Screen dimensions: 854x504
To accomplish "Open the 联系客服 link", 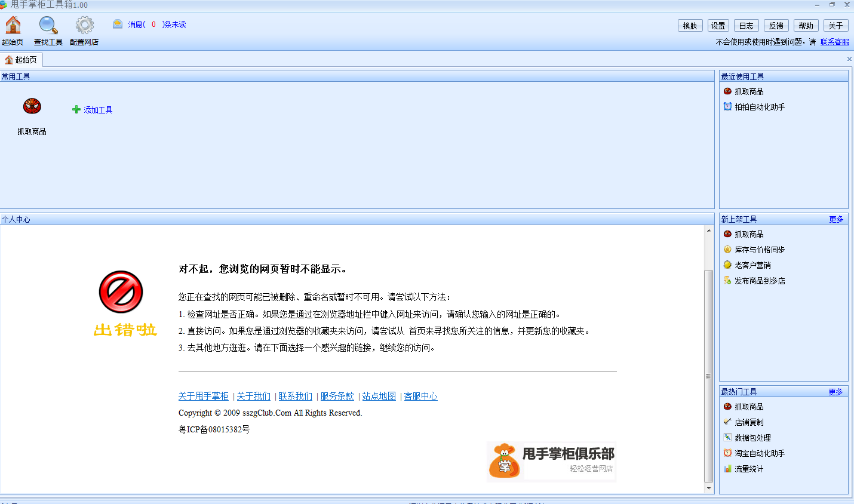I will (835, 42).
